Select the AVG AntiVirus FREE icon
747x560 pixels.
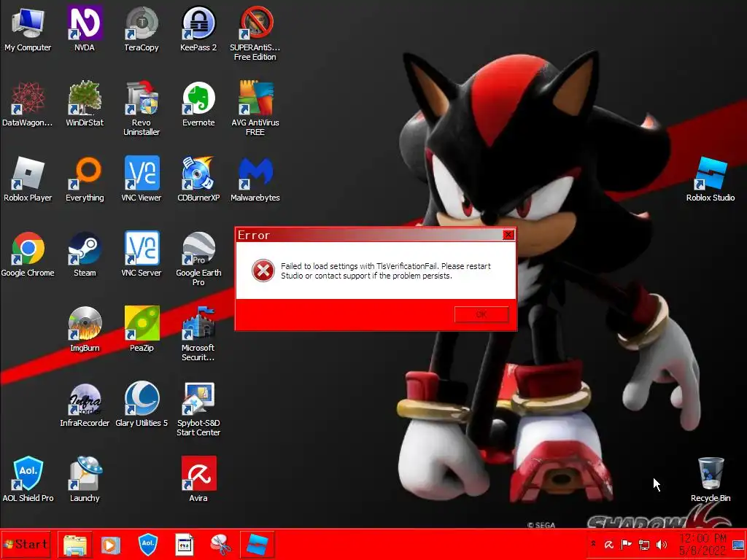tap(255, 109)
